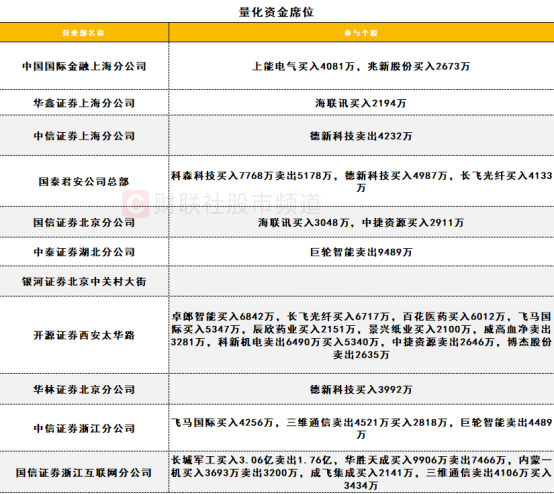
Task: Select the 德新科技卖出4232万 entry
Action: 361,136
